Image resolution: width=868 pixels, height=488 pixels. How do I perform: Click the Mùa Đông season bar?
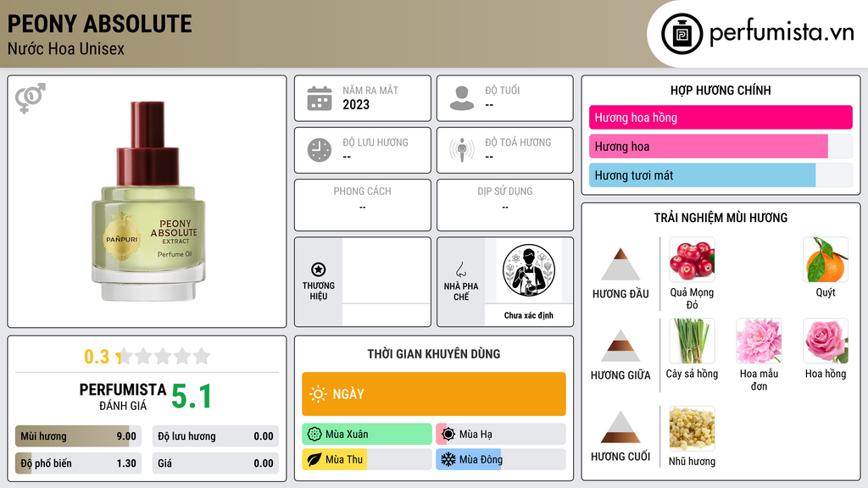501,459
